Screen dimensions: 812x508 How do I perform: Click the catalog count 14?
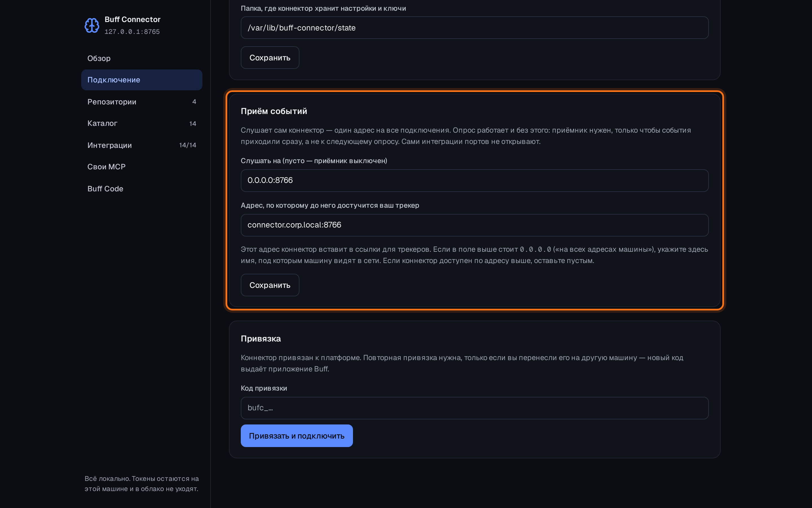tap(193, 124)
